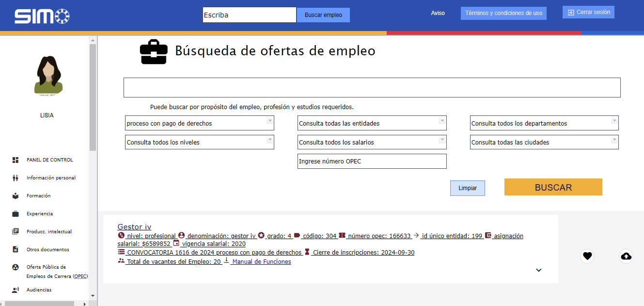The image size is (644, 306).
Task: Click the Panel de Control grid icon
Action: pyautogui.click(x=16, y=160)
